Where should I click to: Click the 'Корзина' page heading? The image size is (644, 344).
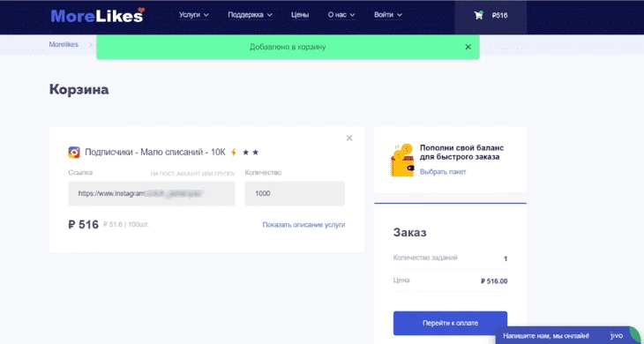79,89
